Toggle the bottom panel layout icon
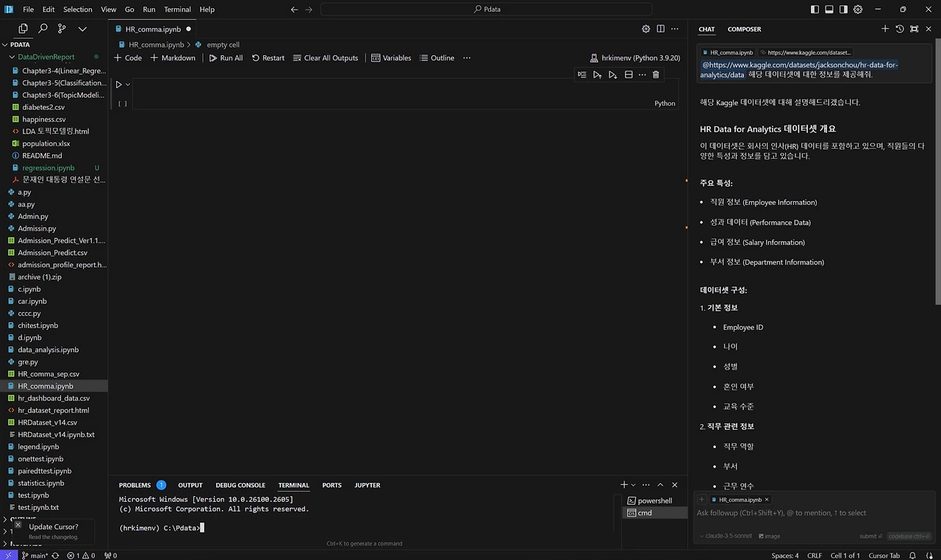This screenshot has height=560, width=941. 829,10
